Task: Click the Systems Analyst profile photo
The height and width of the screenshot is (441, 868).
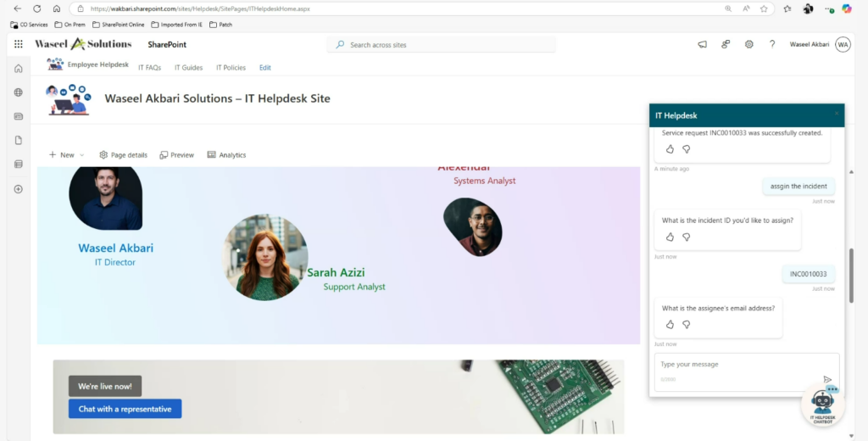Action: click(x=473, y=227)
